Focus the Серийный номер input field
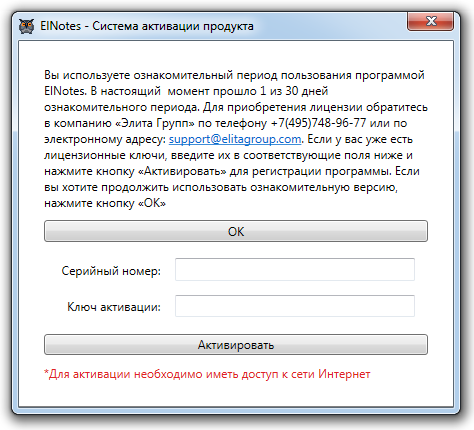 tap(295, 269)
